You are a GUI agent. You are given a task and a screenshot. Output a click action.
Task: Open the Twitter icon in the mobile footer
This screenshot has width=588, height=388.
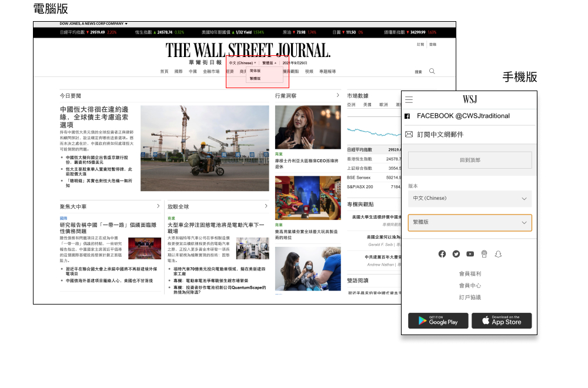[x=456, y=254]
